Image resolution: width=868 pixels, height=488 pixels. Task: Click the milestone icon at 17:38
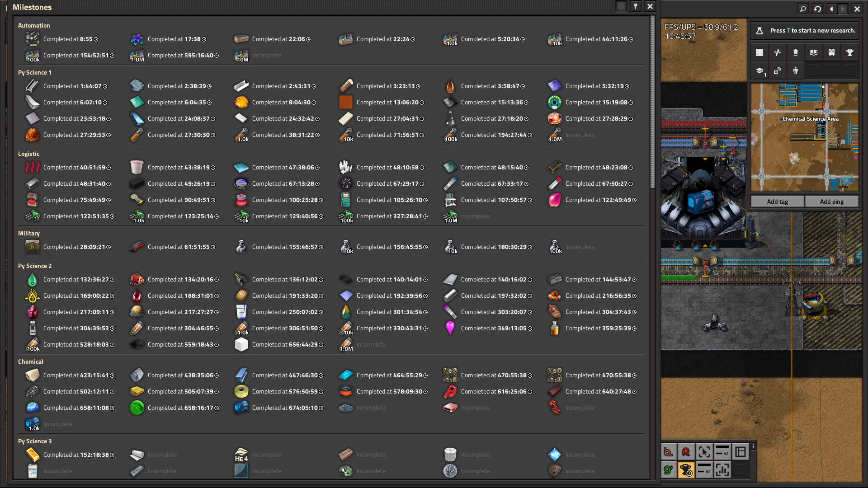137,39
